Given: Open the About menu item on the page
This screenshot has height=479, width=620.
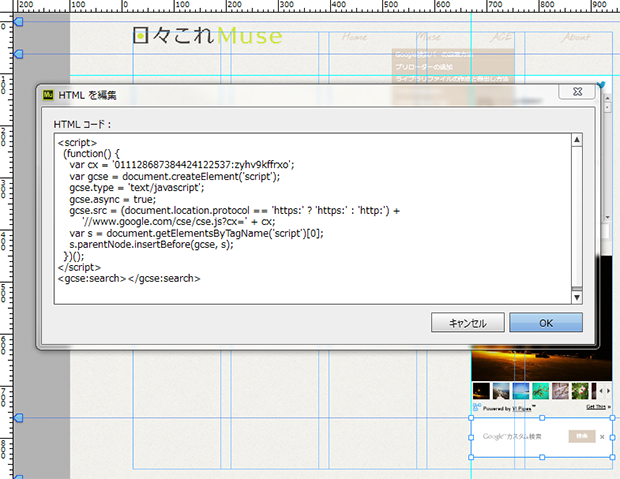Looking at the screenshot, I should [577, 37].
